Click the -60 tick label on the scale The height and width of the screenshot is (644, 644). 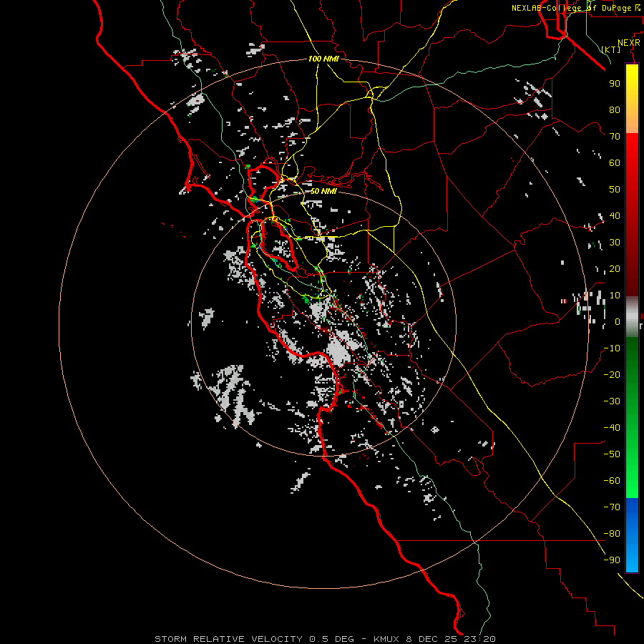tap(612, 481)
